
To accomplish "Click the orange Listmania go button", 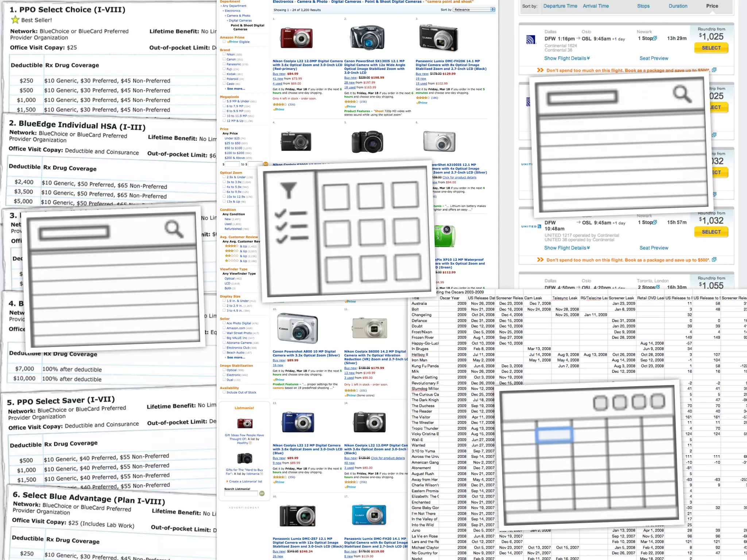I will click(x=262, y=493).
